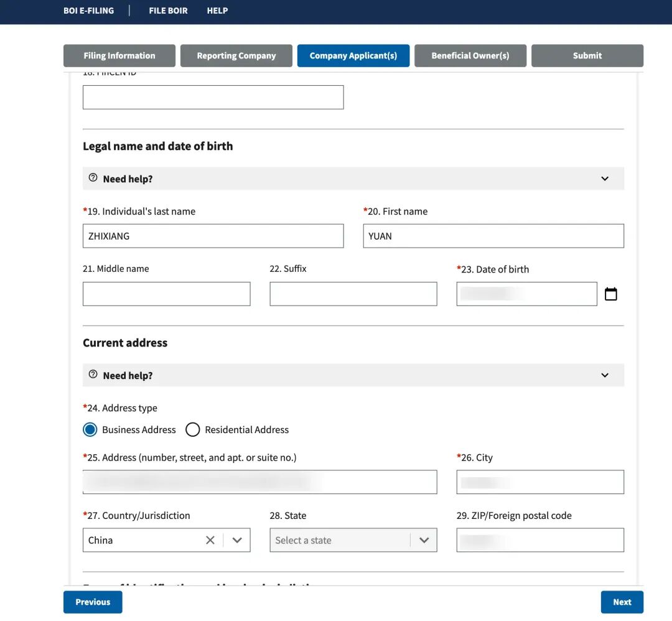672x621 pixels.
Task: Click the Next button
Action: (x=622, y=602)
